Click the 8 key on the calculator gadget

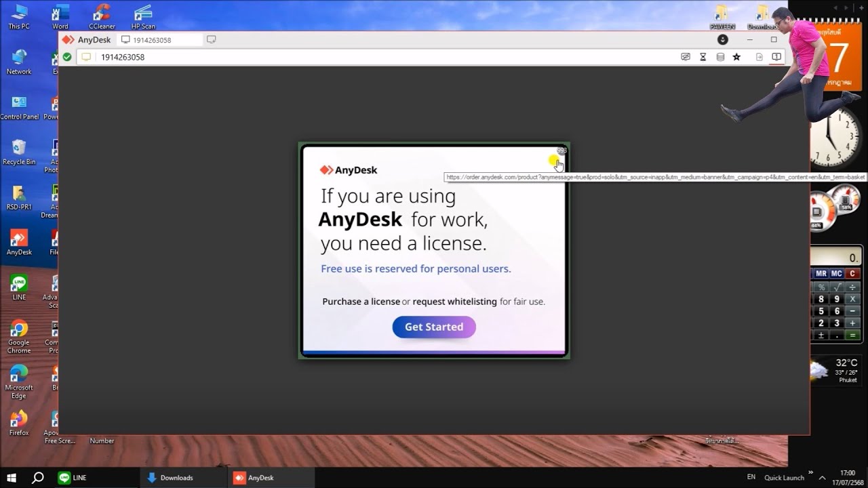click(x=821, y=299)
